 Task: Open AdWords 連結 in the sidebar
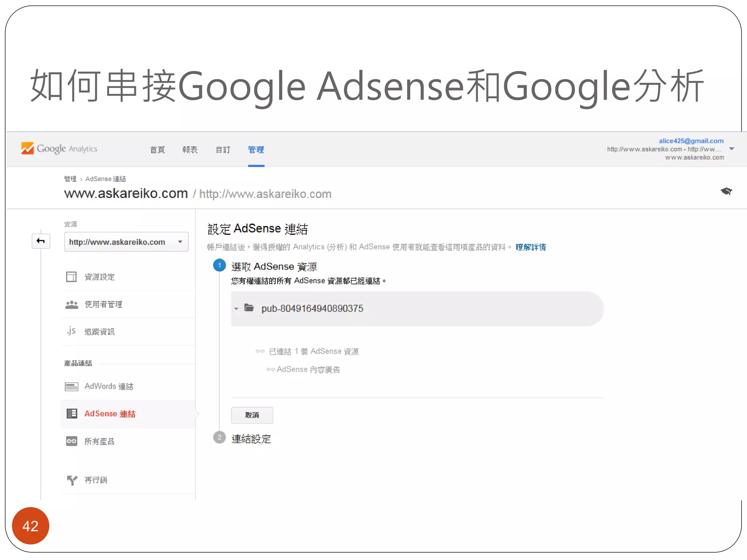pyautogui.click(x=109, y=386)
